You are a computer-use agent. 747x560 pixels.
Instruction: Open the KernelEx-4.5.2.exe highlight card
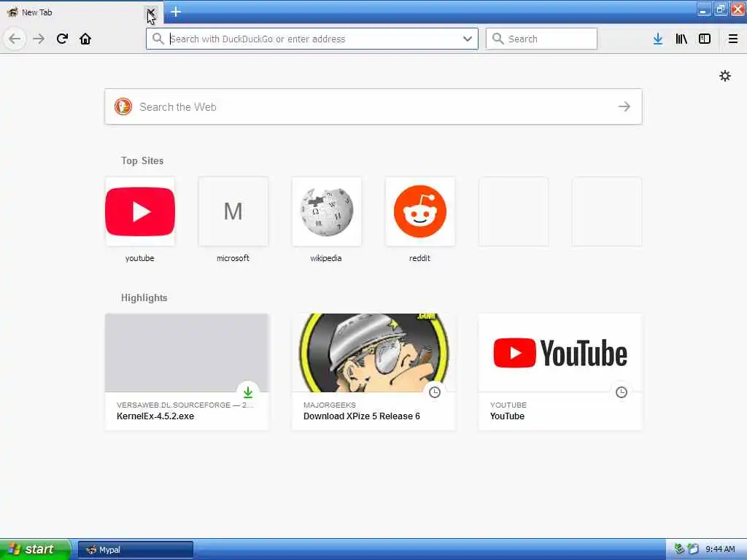pos(187,371)
